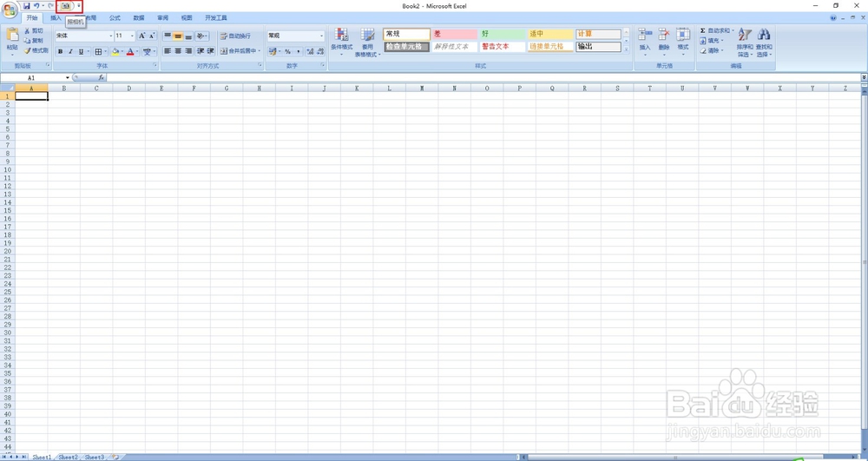Click the Camera icon in Quick Access Toolbar
Screen dimensions: 868x461
[x=65, y=5]
